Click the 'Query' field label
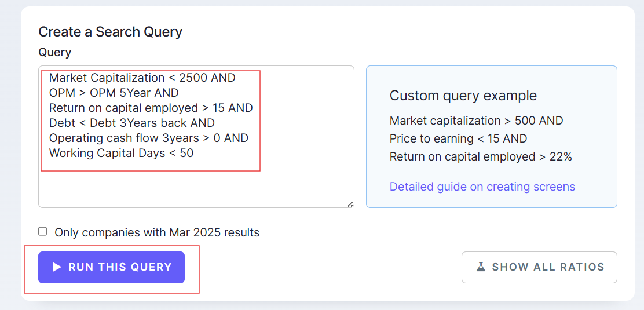 coord(55,52)
